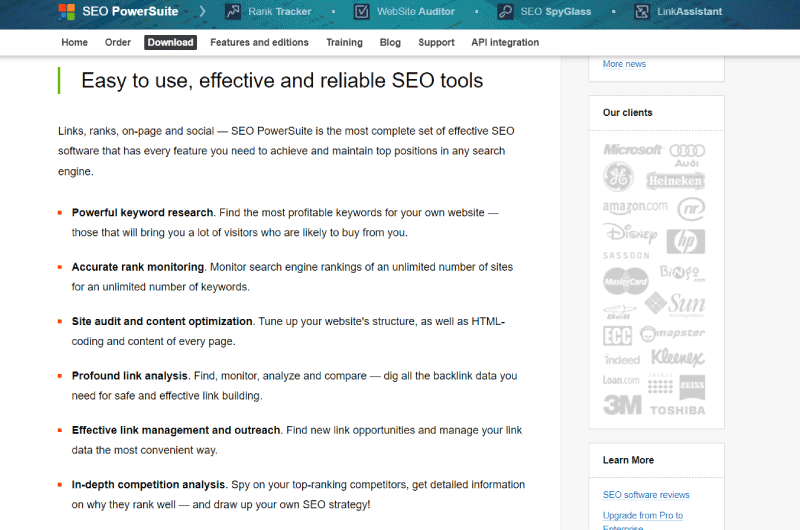Screen dimensions: 800x530
Task: Click the Accurate rank monitoring bullet text
Action: pos(138,267)
